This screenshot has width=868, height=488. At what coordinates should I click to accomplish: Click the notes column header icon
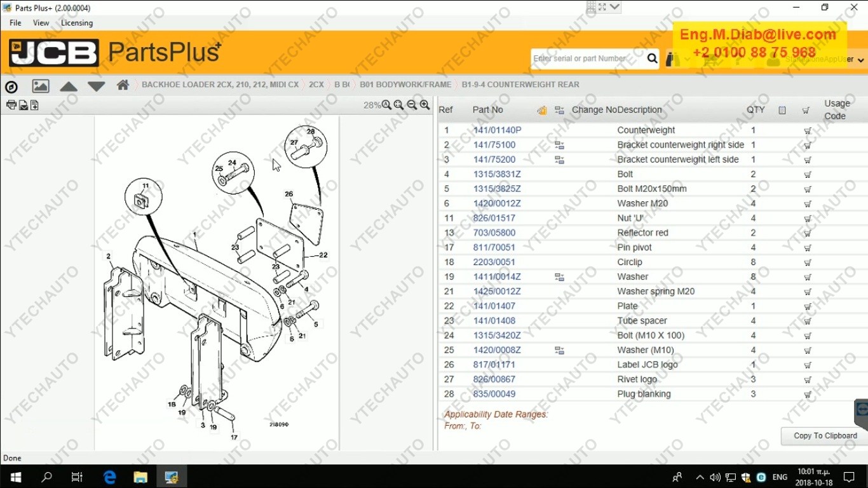[782, 110]
